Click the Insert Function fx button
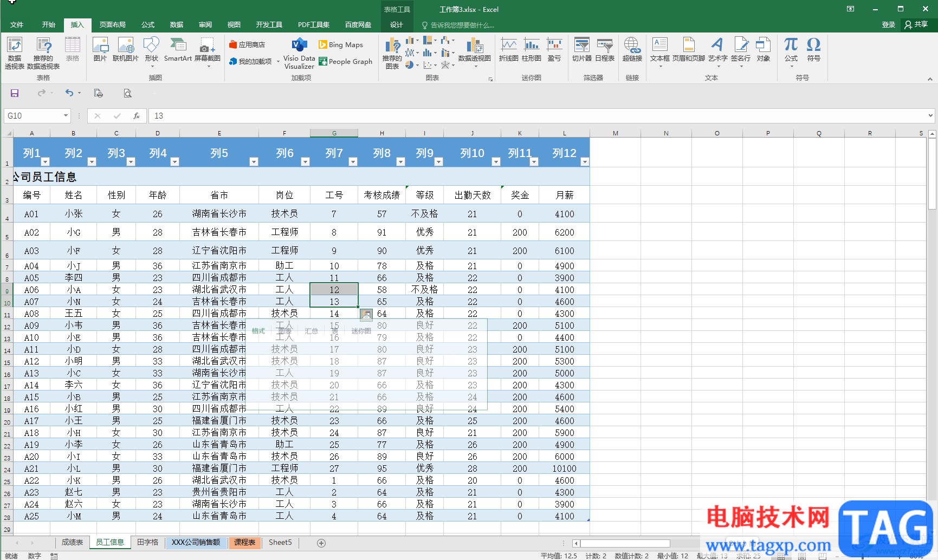 pyautogui.click(x=137, y=115)
